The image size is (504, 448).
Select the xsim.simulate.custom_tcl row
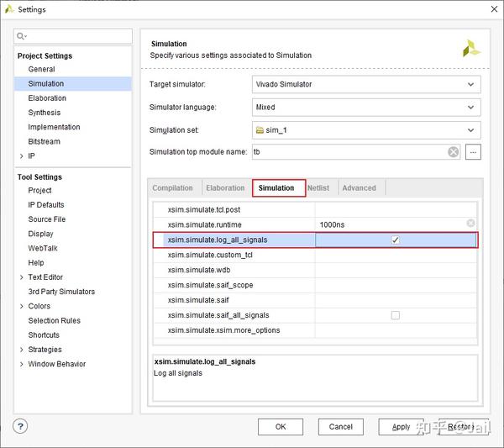(x=315, y=255)
